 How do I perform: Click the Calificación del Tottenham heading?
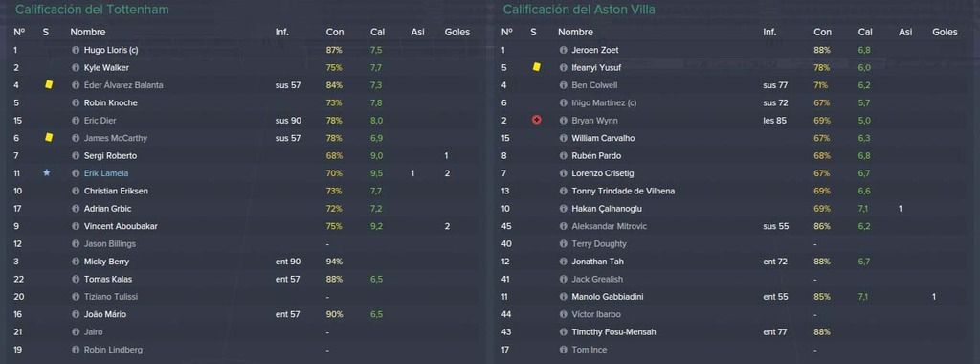coord(92,10)
